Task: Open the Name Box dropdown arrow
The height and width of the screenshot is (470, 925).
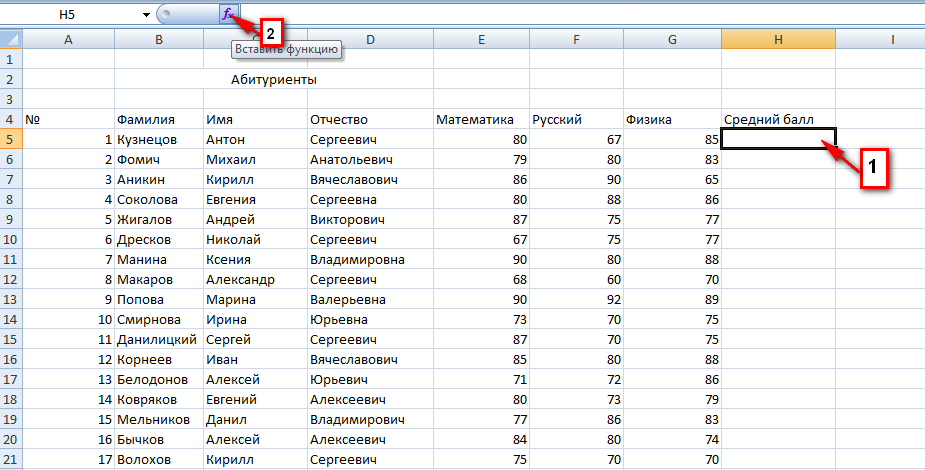Action: coord(146,15)
